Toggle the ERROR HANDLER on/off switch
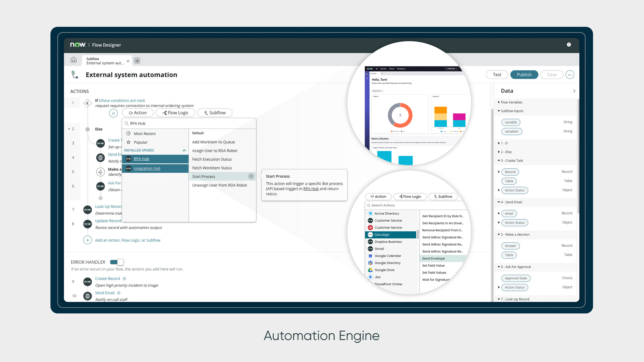The image size is (644, 362). (x=117, y=262)
